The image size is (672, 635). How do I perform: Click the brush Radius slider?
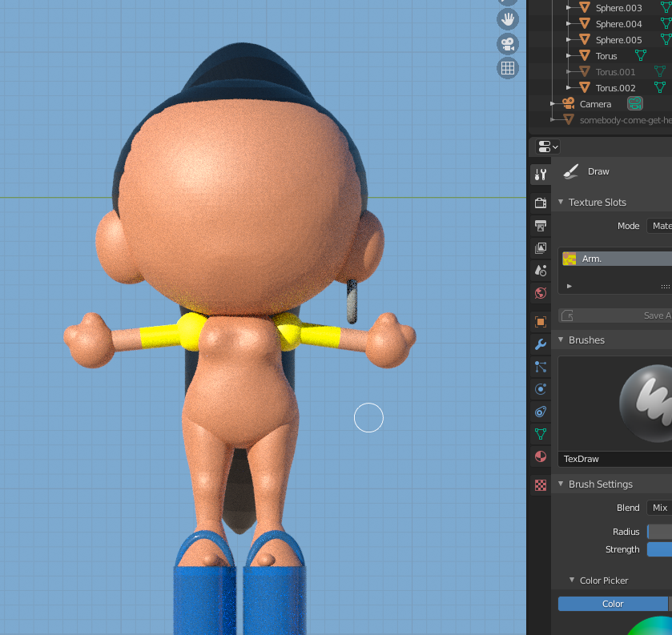(659, 532)
